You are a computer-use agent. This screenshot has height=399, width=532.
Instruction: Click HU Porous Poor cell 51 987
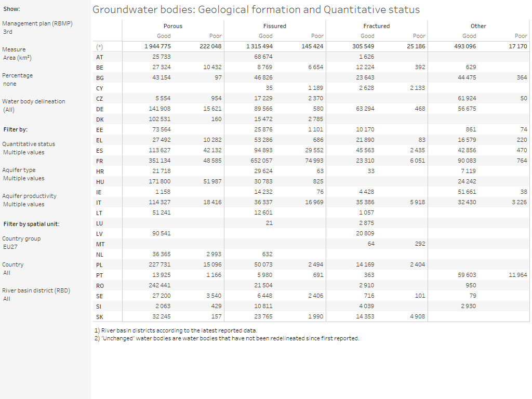point(212,181)
